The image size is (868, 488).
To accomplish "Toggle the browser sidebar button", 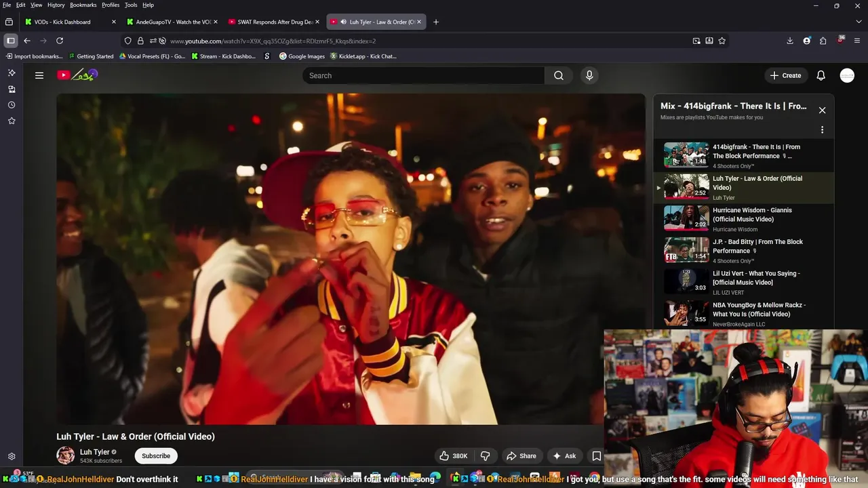I will coord(11,41).
